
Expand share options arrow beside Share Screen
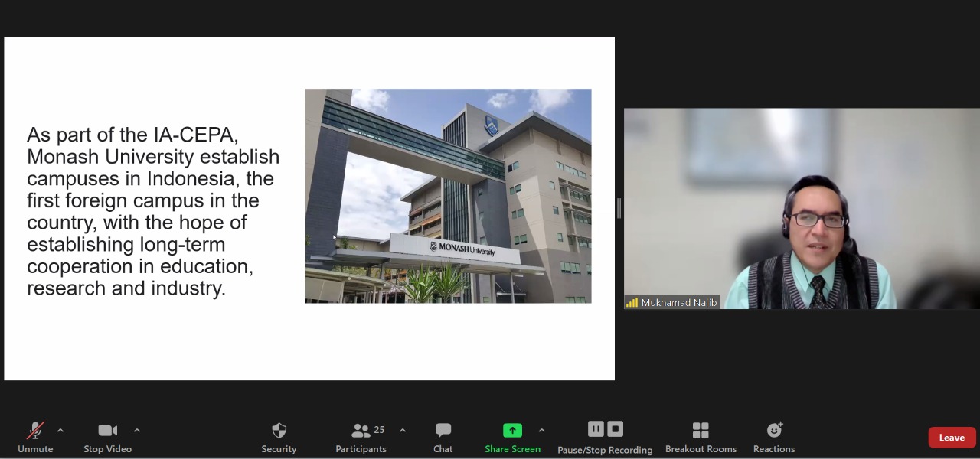pyautogui.click(x=541, y=430)
